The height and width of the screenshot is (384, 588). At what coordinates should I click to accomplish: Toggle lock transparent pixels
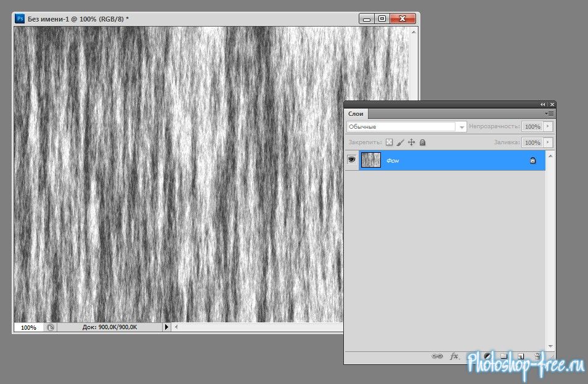(x=389, y=142)
